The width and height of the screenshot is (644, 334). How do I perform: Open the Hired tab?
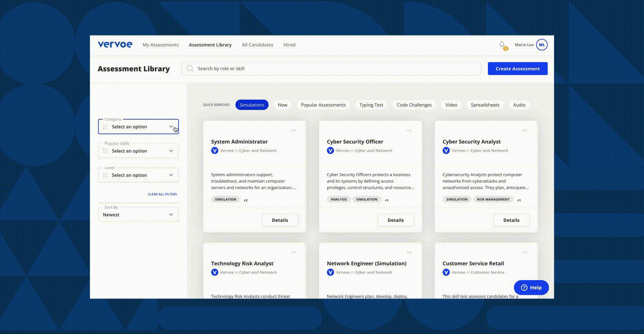coord(289,45)
